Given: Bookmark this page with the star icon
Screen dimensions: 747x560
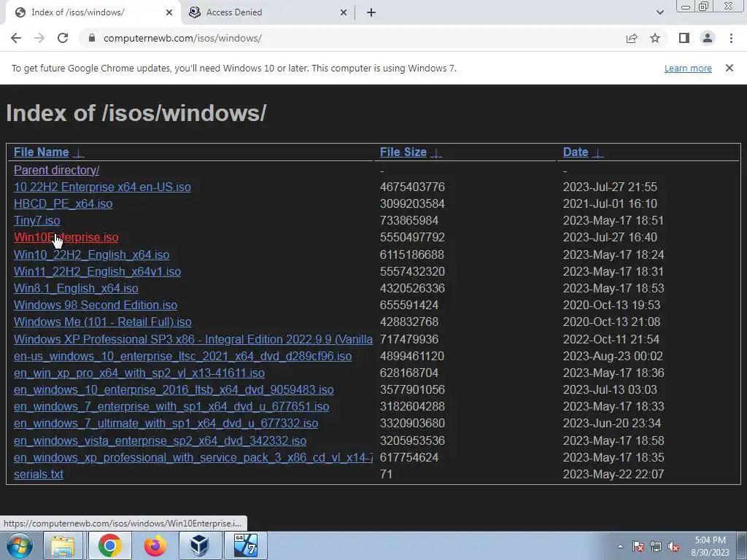Looking at the screenshot, I should click(x=655, y=38).
